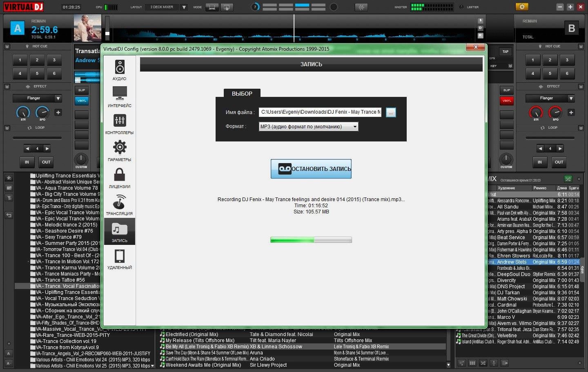588x372 pixels.
Task: Click hot cue 3 on deck A
Action: (x=54, y=60)
